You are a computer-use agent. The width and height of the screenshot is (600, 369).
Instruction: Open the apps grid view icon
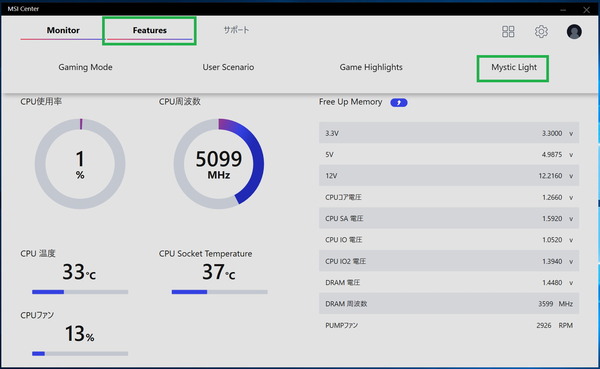pos(508,31)
